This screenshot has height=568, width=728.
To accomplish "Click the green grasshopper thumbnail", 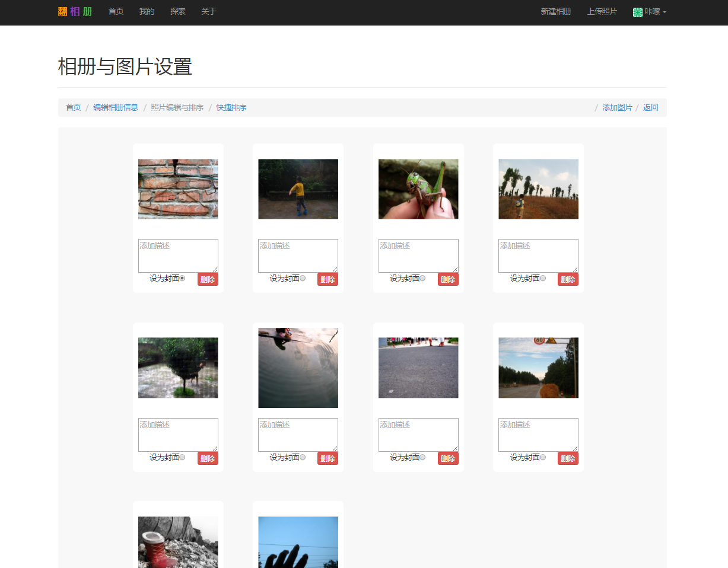I will coord(418,189).
